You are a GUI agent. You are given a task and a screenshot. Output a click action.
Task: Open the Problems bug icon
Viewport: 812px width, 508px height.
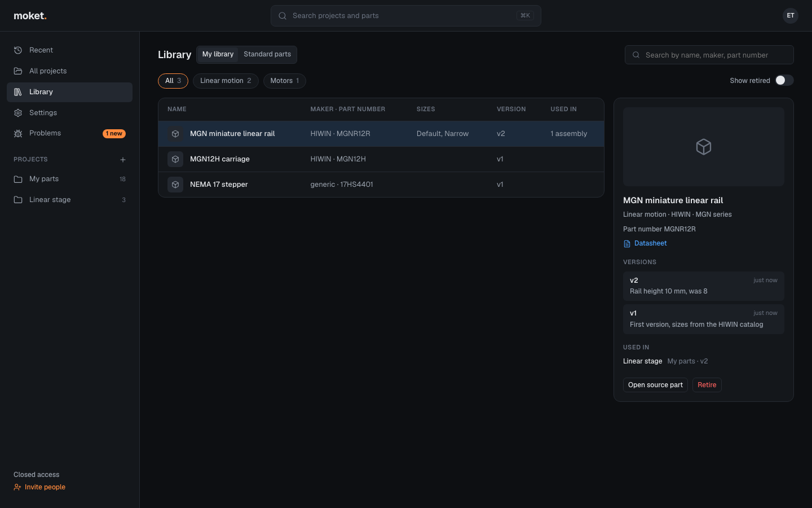pos(18,133)
